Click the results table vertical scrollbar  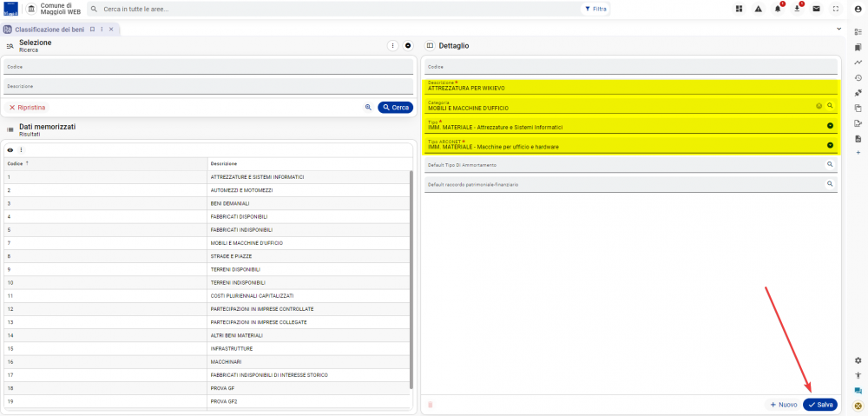[411, 280]
